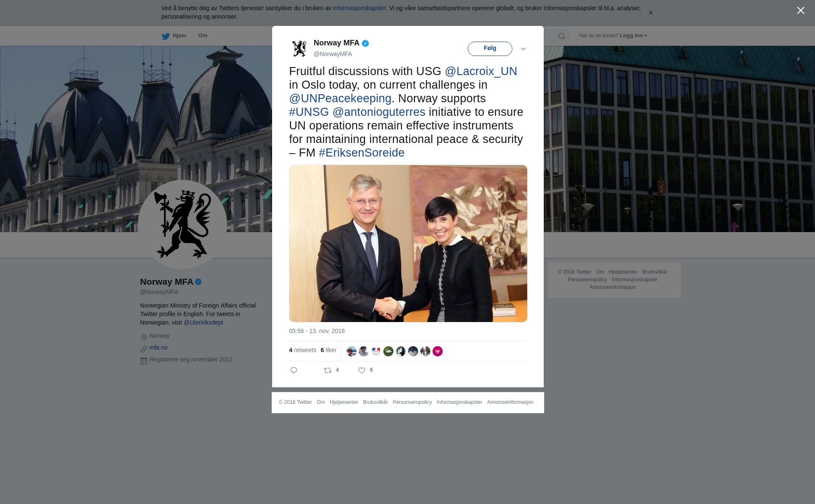Enlarge the handshake photo in tweet
The height and width of the screenshot is (504, 815).
408,244
